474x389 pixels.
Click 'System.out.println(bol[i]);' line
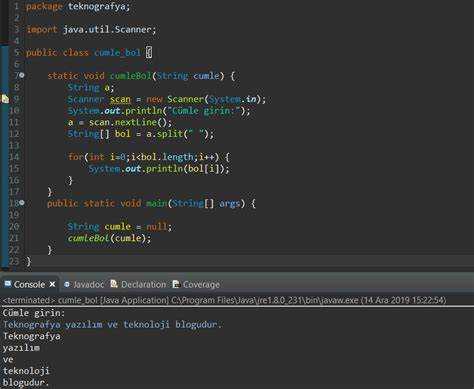tap(159, 169)
